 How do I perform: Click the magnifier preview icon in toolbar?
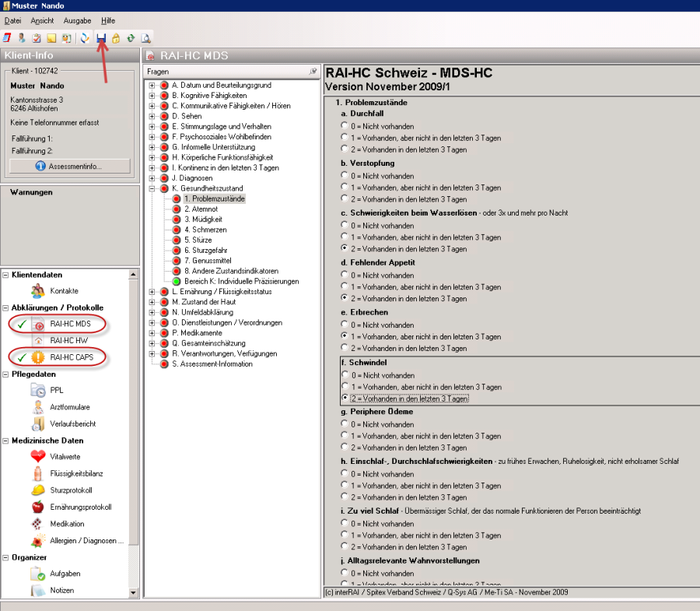145,37
